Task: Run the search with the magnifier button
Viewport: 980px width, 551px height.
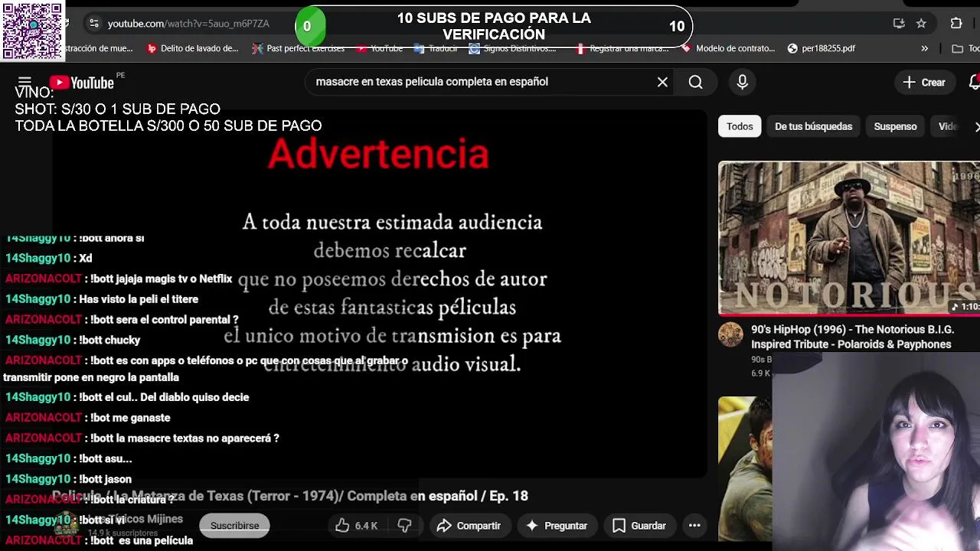Action: pos(695,82)
